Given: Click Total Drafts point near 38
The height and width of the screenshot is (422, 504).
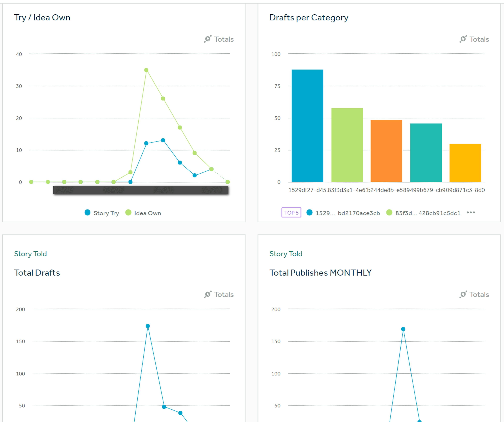Looking at the screenshot, I should click(180, 413).
